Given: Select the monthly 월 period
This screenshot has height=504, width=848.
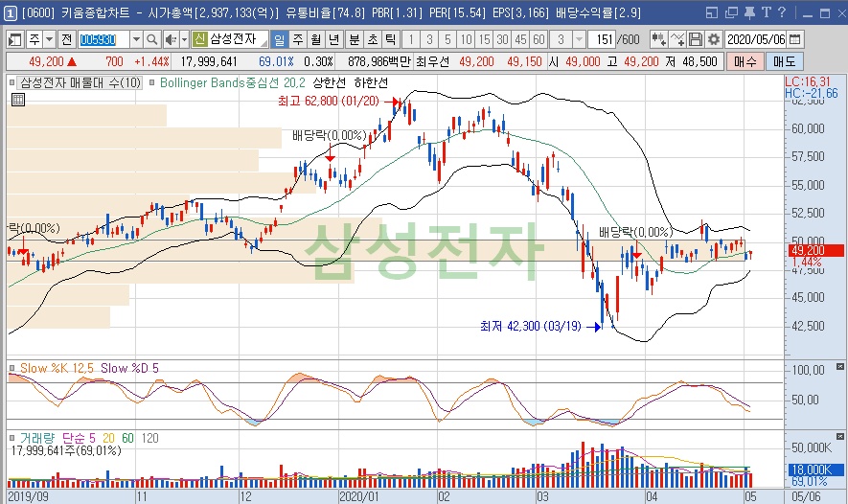Looking at the screenshot, I should click(316, 39).
